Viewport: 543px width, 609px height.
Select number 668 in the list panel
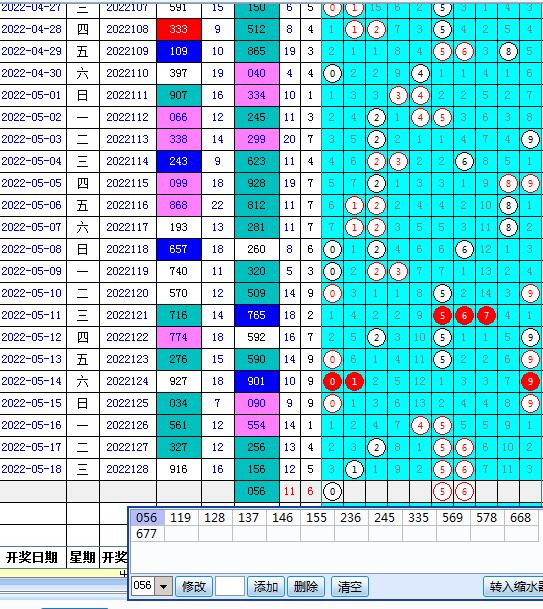(520, 518)
